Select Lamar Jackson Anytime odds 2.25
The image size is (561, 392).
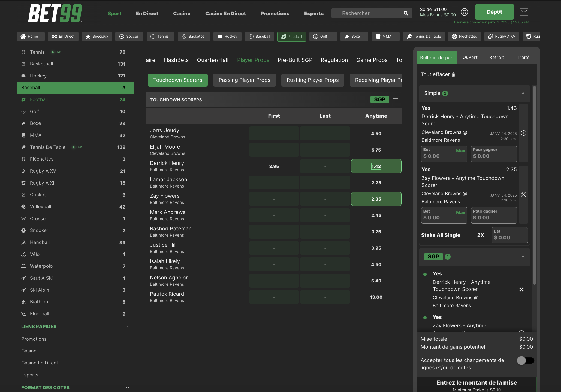point(376,183)
